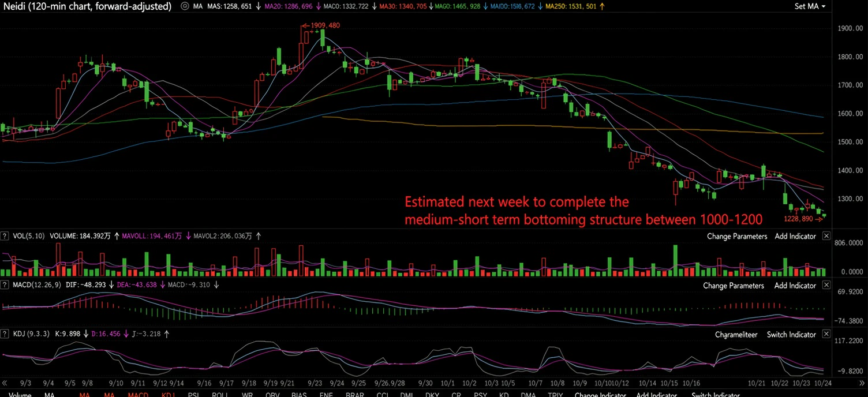Click the MA30 value in the legend
Image resolution: width=868 pixels, height=397 pixels.
coord(403,6)
